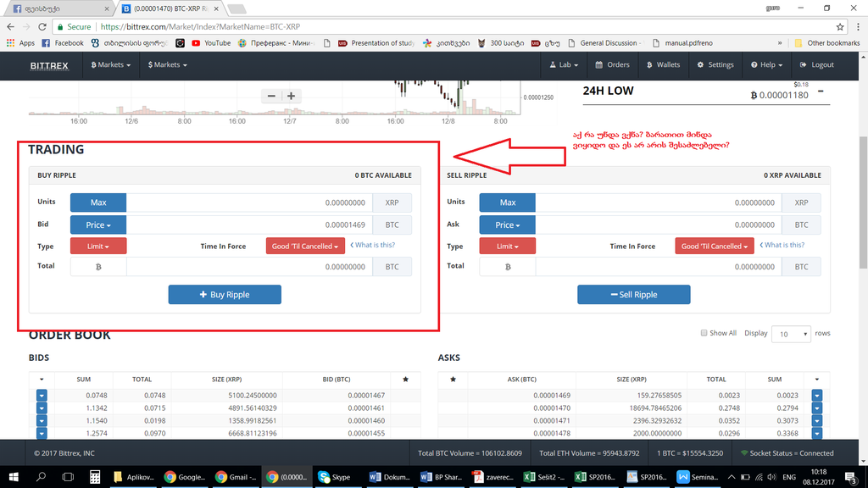Open the Lab menu
The image size is (868, 488).
(x=564, y=64)
